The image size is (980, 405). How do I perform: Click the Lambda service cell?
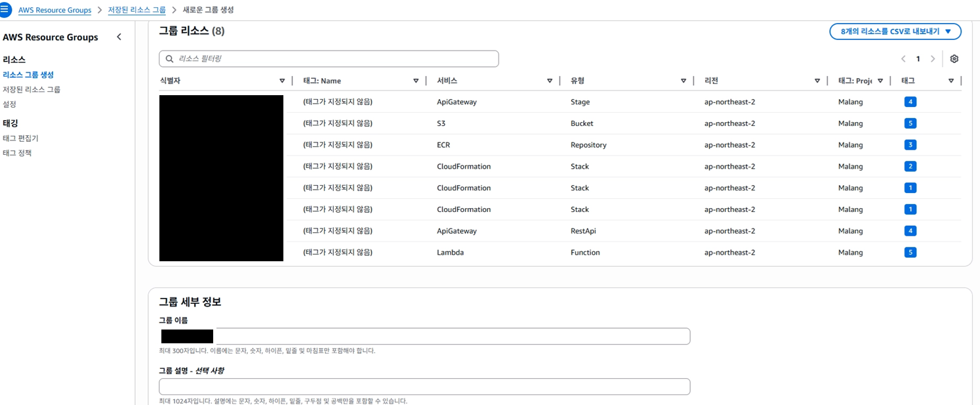pos(450,252)
